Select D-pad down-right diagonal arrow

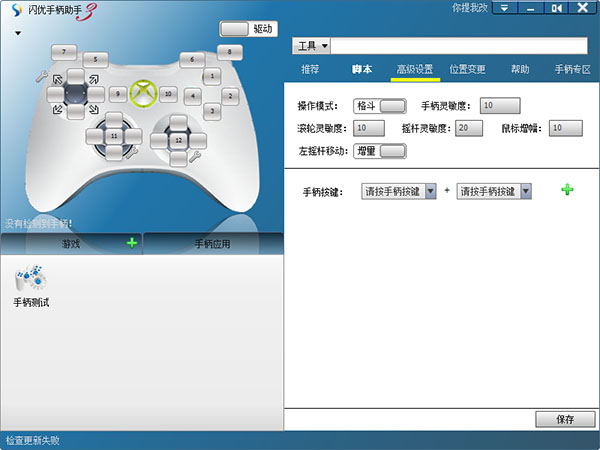point(94,109)
